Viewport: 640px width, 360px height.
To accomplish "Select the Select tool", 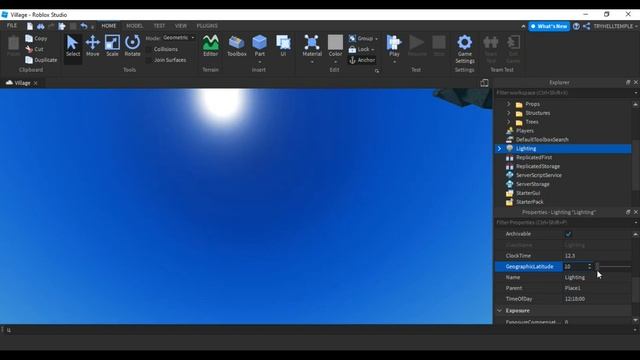I will tap(73, 46).
